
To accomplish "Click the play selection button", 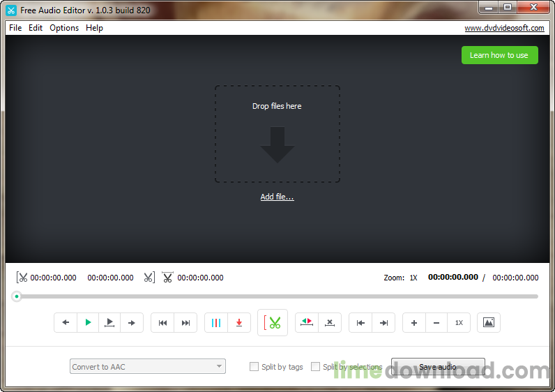I will (109, 322).
